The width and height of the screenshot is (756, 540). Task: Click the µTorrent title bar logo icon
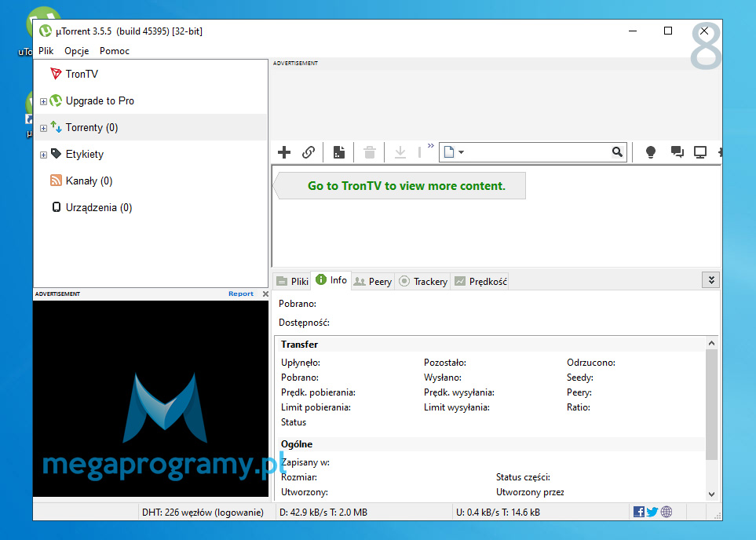[46, 31]
